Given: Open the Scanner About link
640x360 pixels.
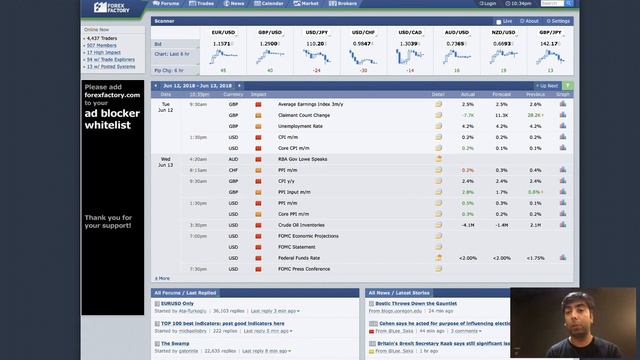Looking at the screenshot, I should tap(529, 21).
